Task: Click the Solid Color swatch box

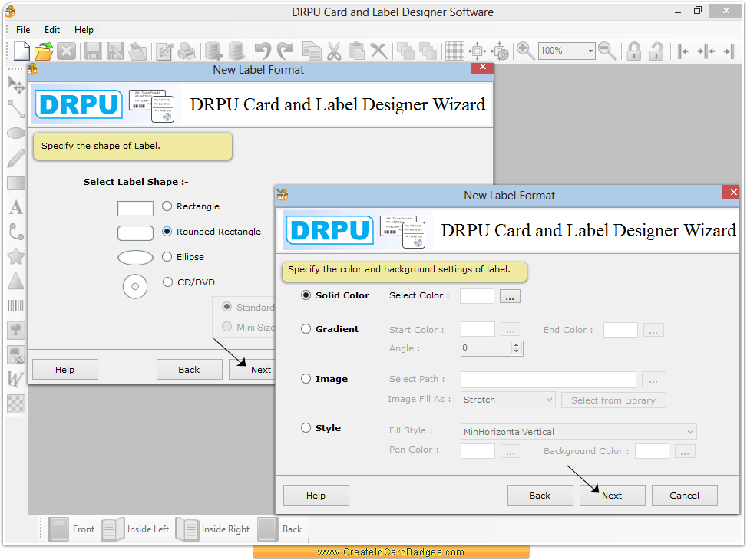Action: tap(477, 296)
